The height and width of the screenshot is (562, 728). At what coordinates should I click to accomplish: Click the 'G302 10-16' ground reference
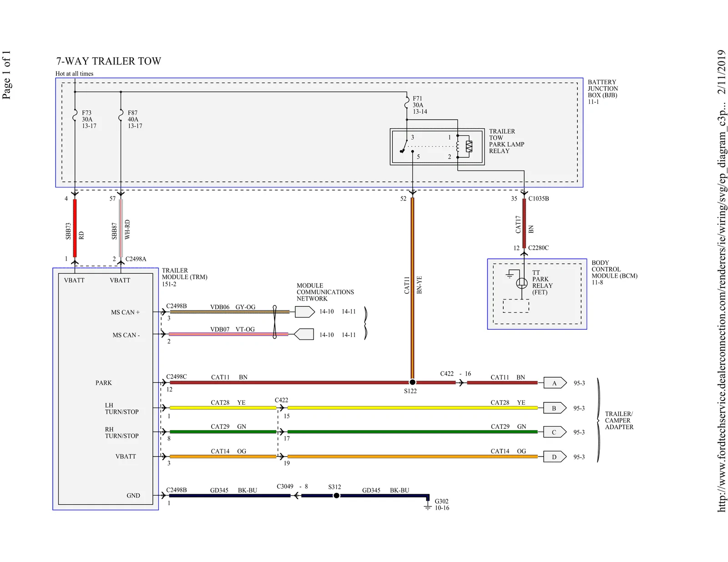(x=442, y=504)
